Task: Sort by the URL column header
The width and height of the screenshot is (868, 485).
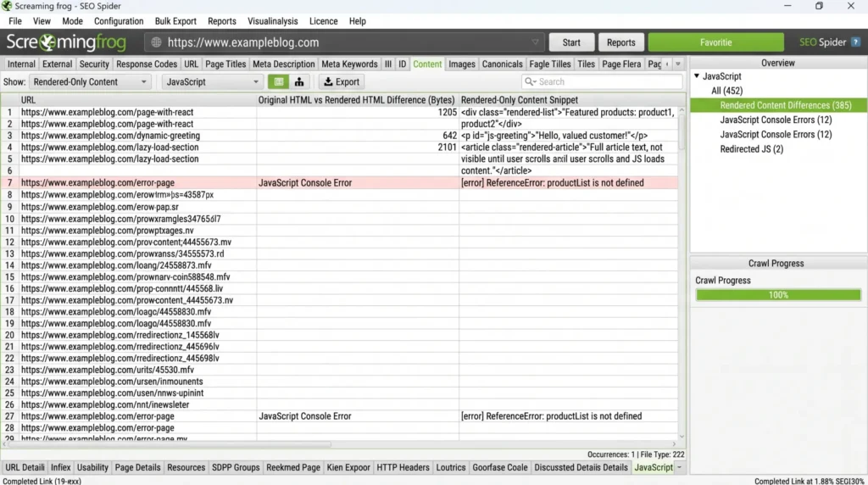Action: [138, 100]
